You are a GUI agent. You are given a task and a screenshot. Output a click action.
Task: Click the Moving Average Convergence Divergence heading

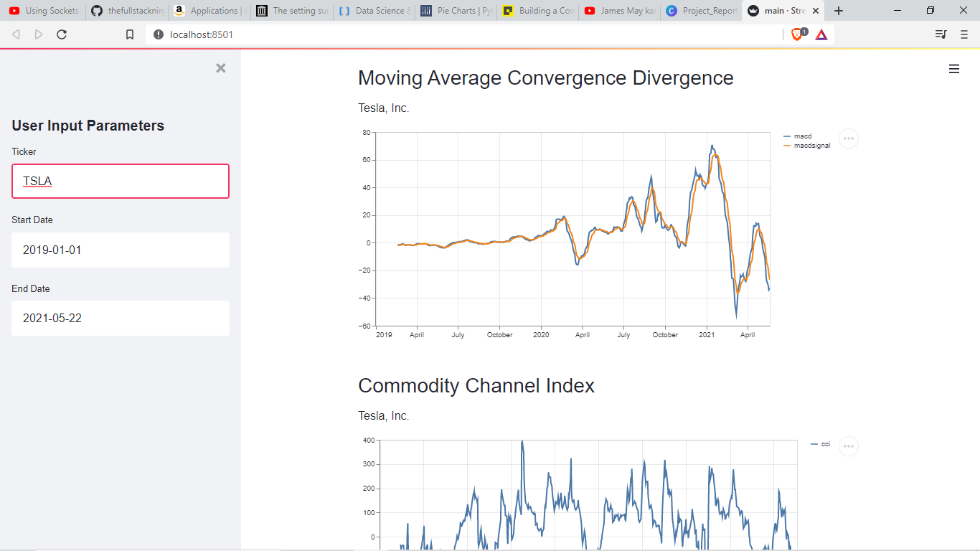pos(546,77)
